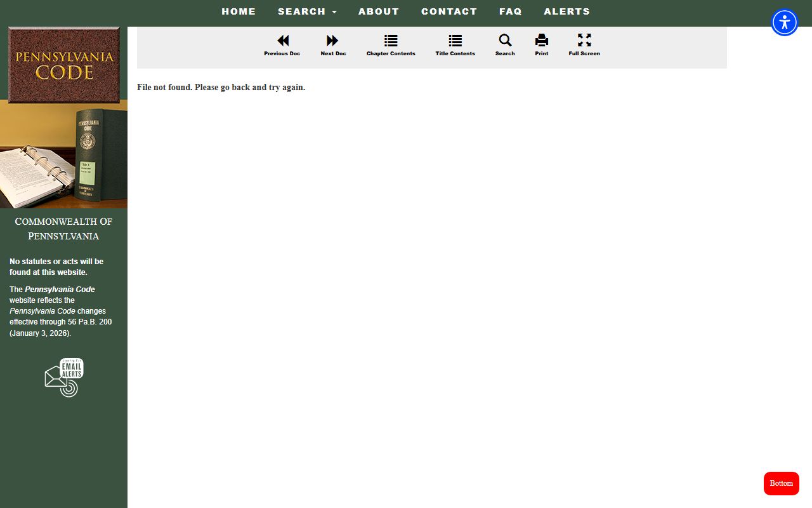Open the Contact page
The height and width of the screenshot is (508, 812).
449,11
